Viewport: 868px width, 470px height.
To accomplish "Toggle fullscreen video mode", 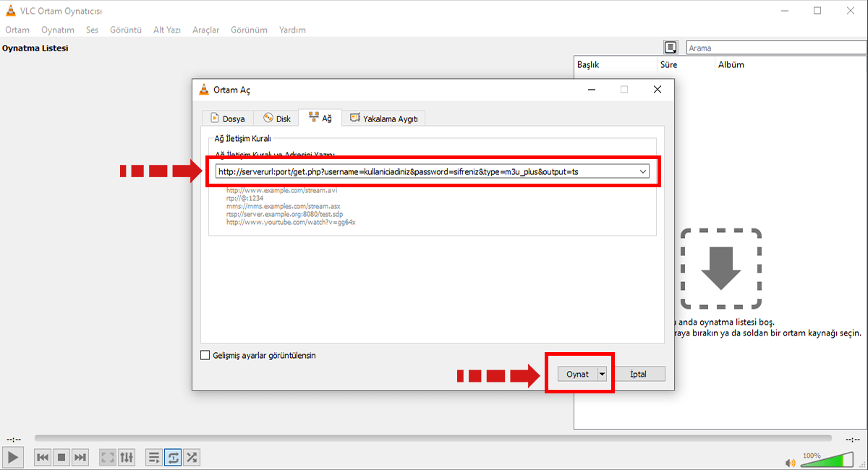I will tap(108, 457).
